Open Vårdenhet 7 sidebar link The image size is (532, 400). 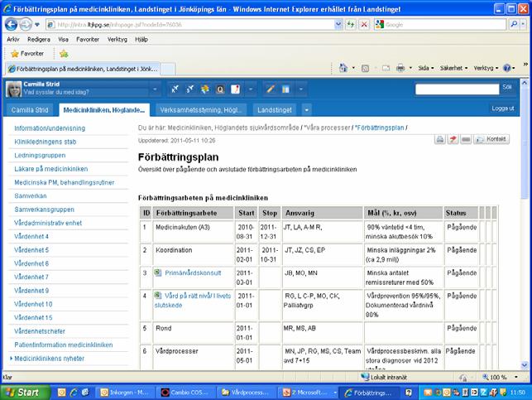point(31,277)
